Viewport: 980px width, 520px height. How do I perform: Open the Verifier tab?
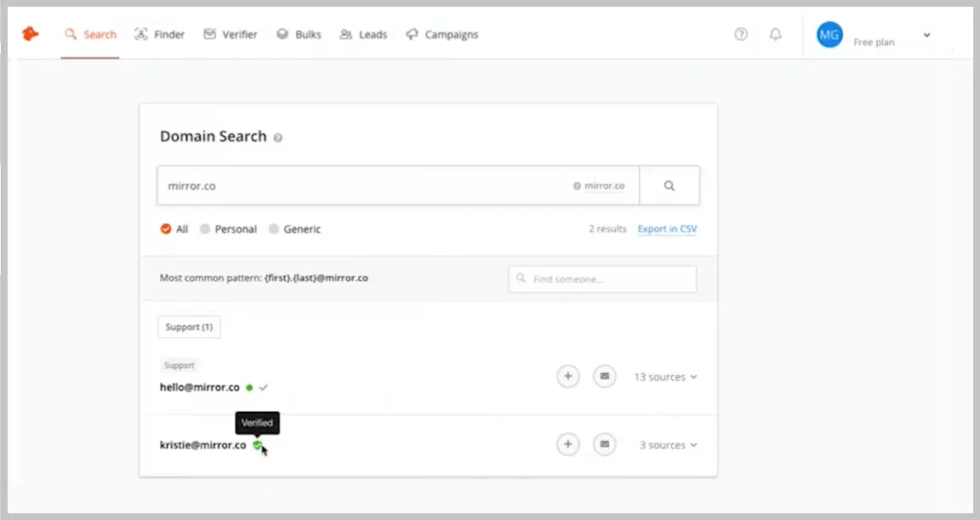point(231,34)
